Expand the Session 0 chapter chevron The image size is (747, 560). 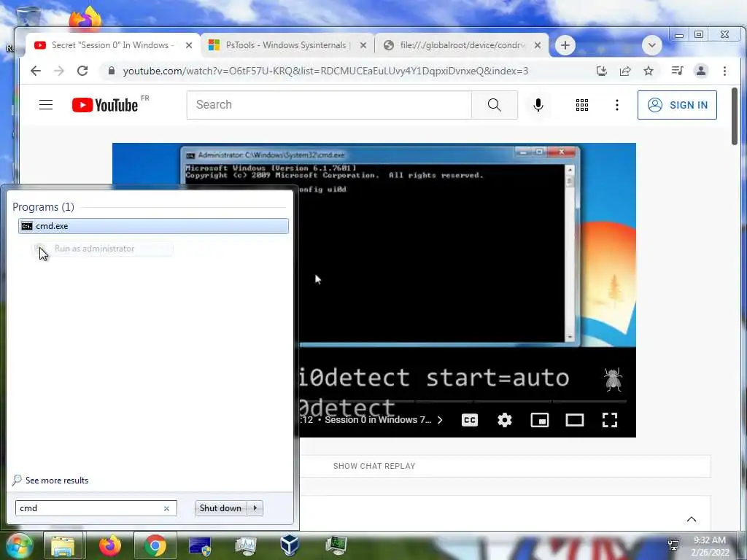coord(440,420)
